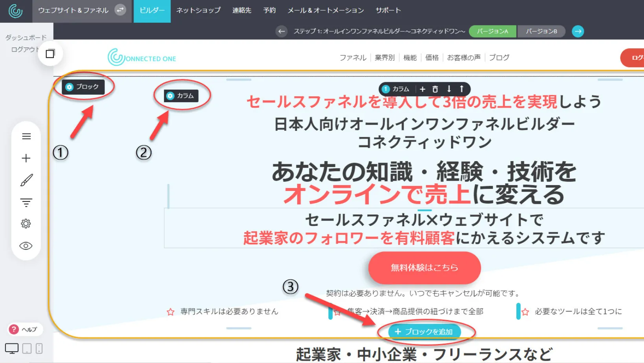Open the メール＆オートメーション menu
Image resolution: width=644 pixels, height=363 pixels.
point(326,11)
